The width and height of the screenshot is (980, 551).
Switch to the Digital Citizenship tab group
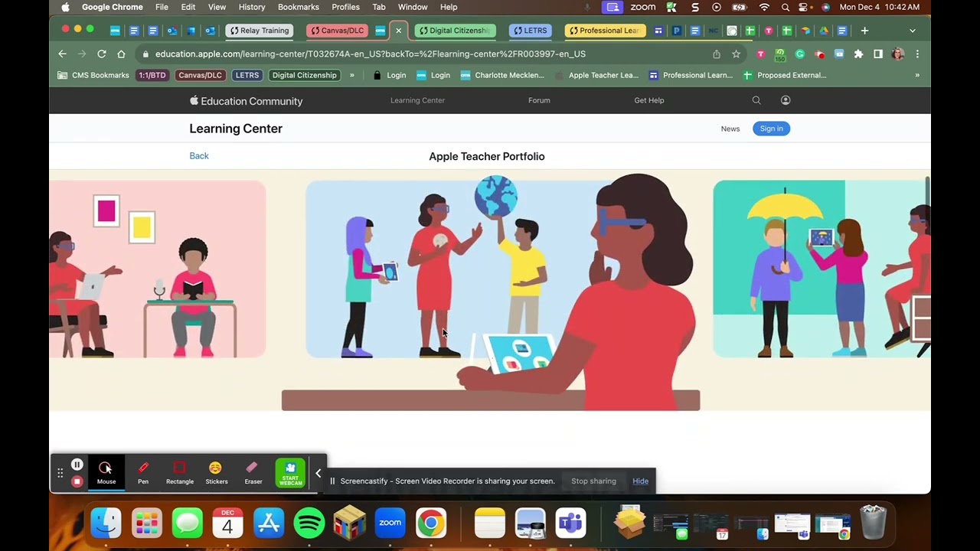pos(455,31)
